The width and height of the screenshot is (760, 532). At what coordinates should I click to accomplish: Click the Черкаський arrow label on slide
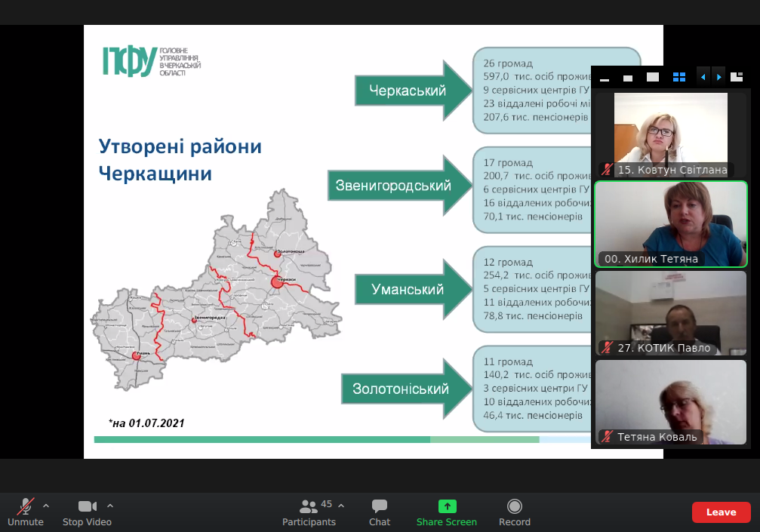click(x=407, y=91)
